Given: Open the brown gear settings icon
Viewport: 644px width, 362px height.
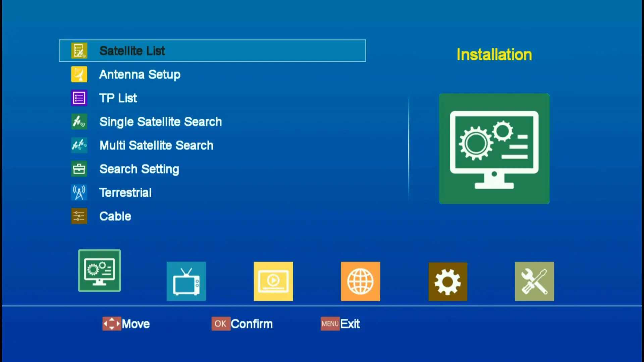Looking at the screenshot, I should coord(447,281).
